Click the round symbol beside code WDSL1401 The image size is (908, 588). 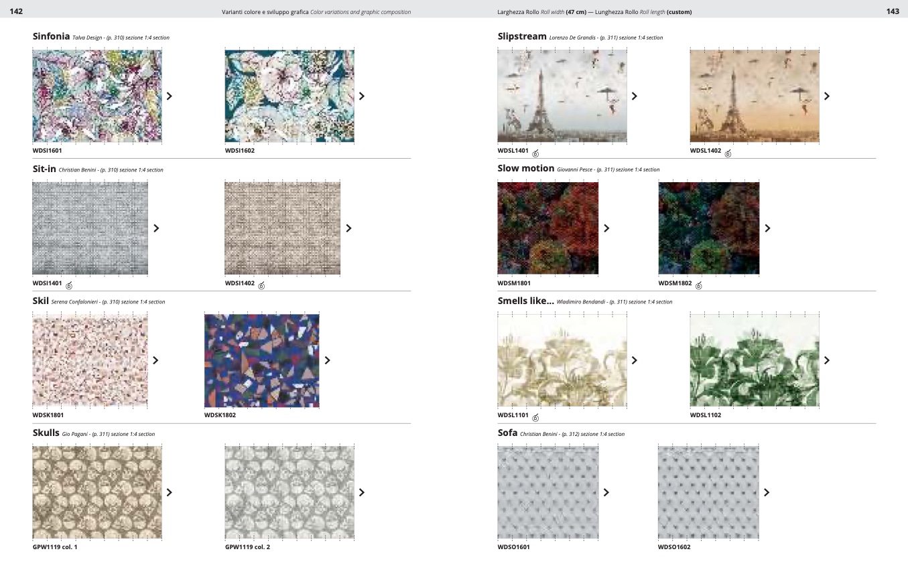click(535, 153)
